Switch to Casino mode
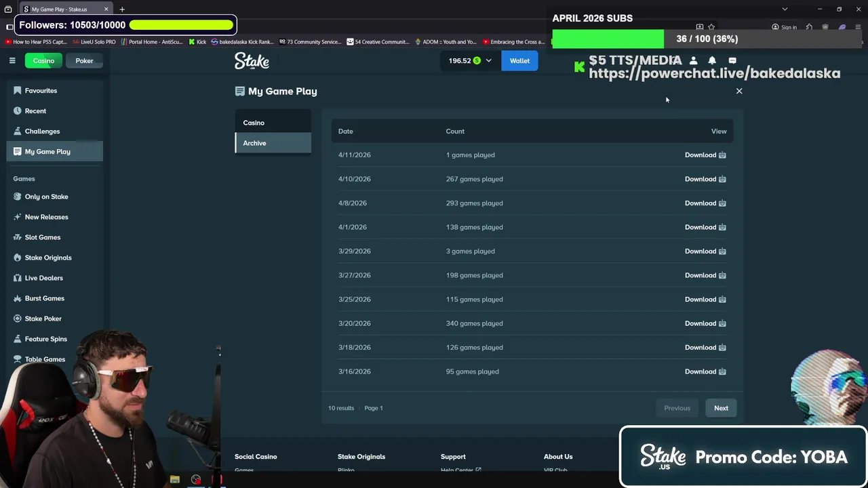Viewport: 868px width, 488px height. coord(43,60)
